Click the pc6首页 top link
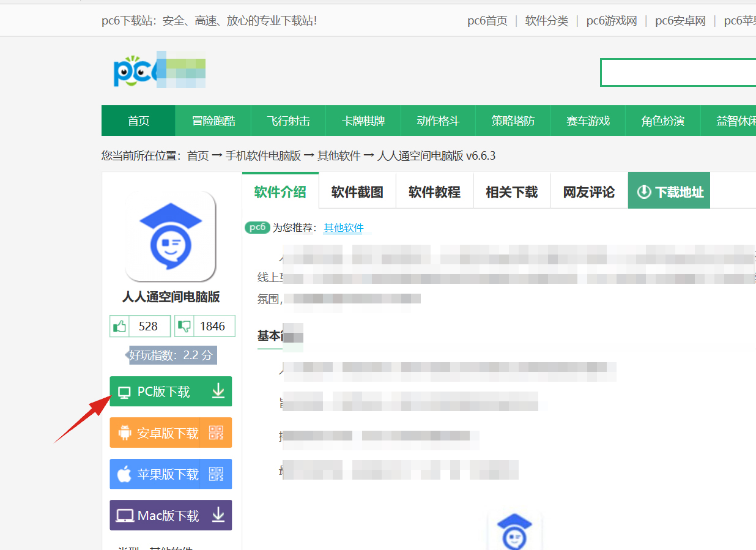Image resolution: width=756 pixels, height=550 pixels. (x=487, y=21)
